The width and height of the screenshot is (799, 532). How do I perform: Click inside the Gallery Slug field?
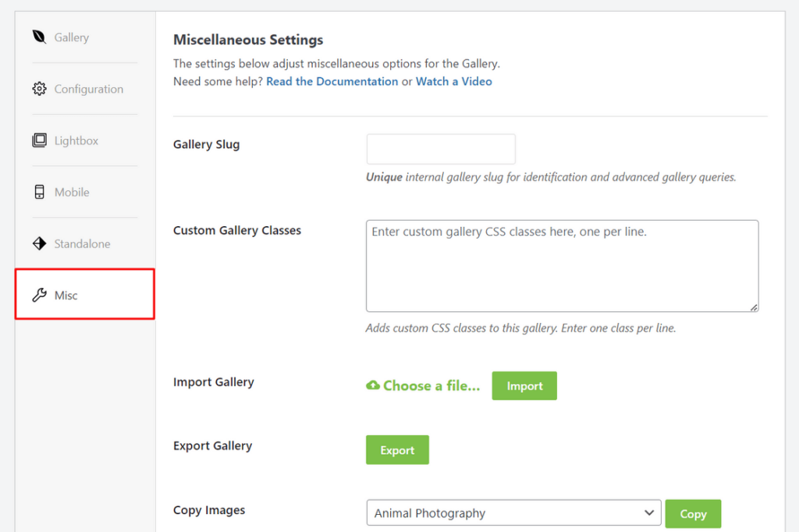[x=441, y=148]
